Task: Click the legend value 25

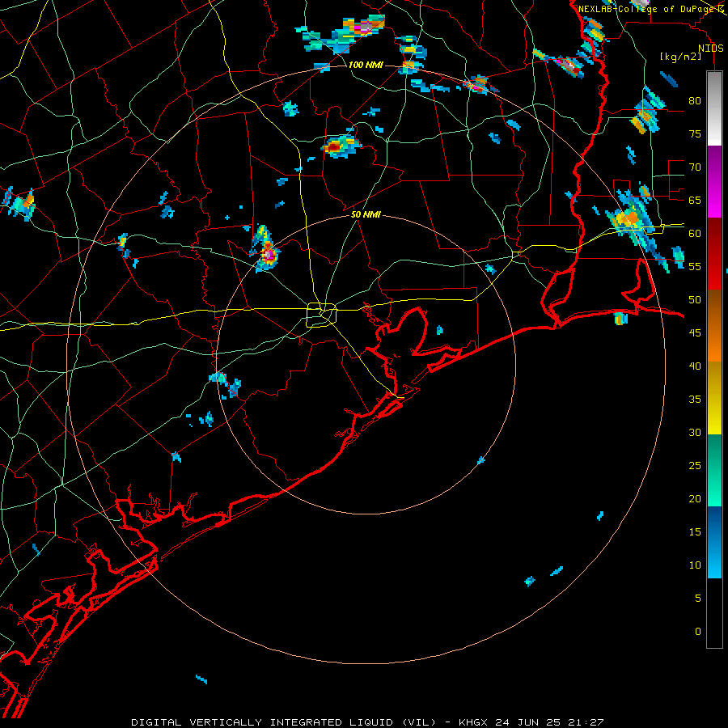Action: [x=695, y=466]
